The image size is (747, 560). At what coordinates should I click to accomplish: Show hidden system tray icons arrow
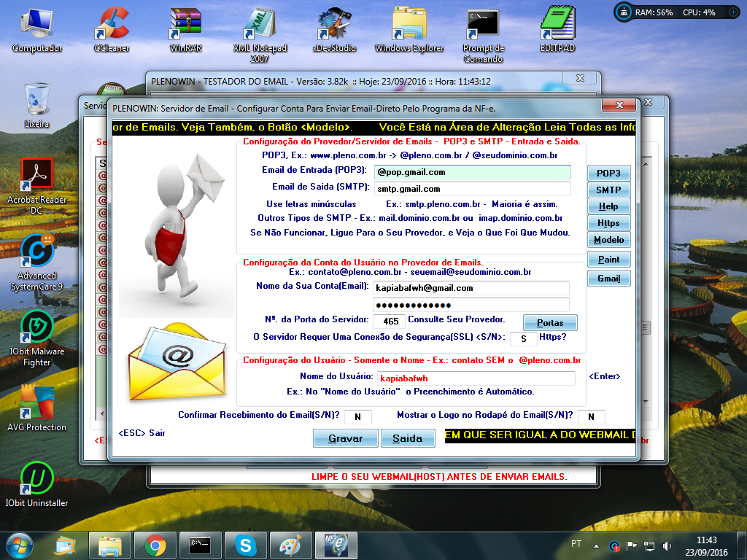596,546
